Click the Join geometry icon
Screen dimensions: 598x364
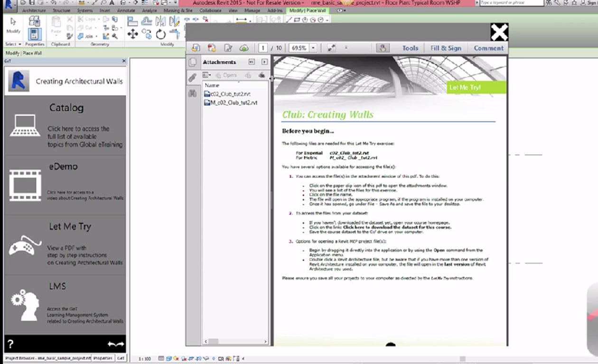pyautogui.click(x=80, y=36)
